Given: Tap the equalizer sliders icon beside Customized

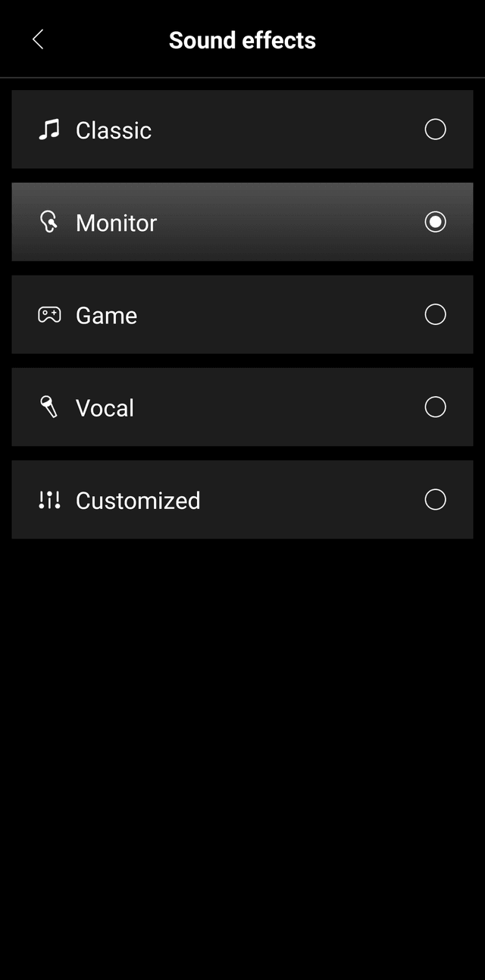Looking at the screenshot, I should click(x=49, y=500).
